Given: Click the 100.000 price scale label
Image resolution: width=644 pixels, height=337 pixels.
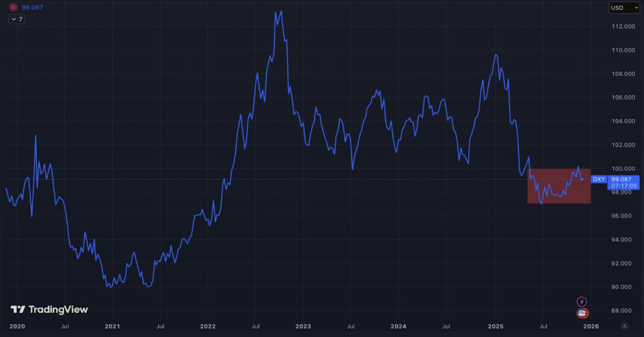Looking at the screenshot, I should coord(623,169).
